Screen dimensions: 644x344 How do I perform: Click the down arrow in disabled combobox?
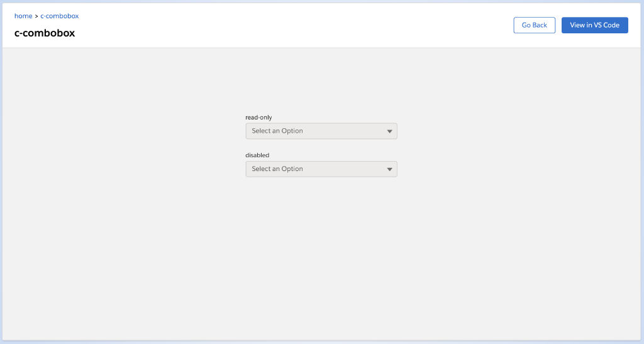[x=389, y=169]
